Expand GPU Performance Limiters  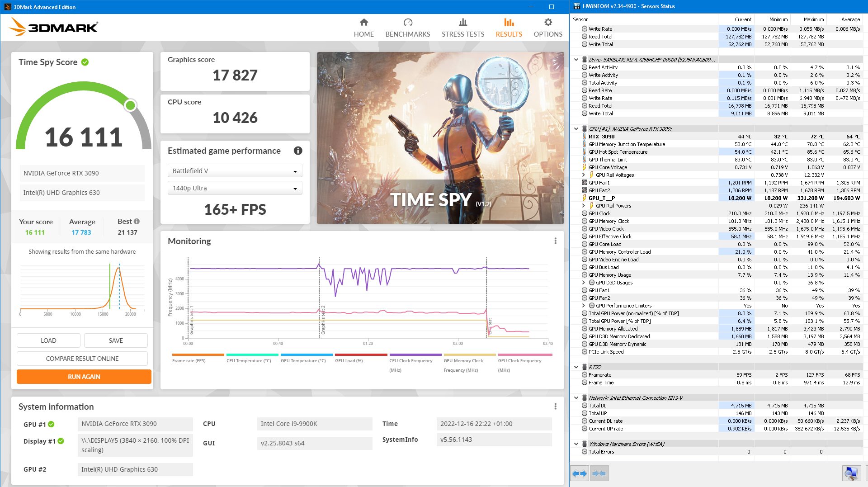pos(583,306)
